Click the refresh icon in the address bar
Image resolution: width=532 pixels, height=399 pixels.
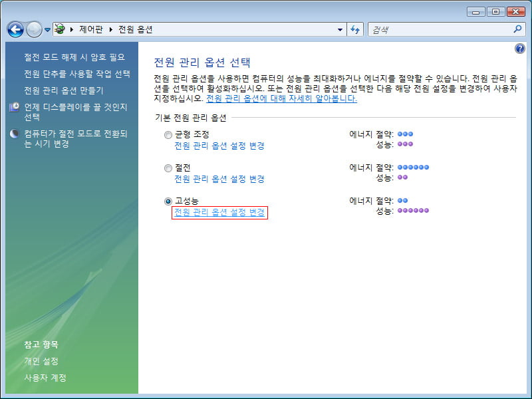354,29
